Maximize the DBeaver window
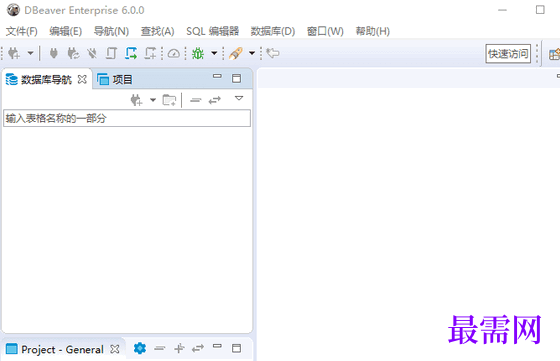560x361 pixels. tap(540, 10)
